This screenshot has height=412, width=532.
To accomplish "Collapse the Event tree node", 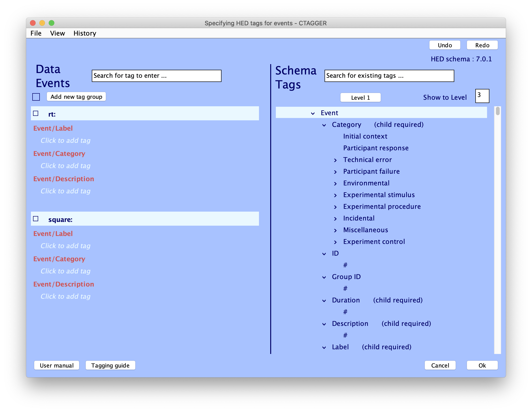I will pyautogui.click(x=313, y=113).
